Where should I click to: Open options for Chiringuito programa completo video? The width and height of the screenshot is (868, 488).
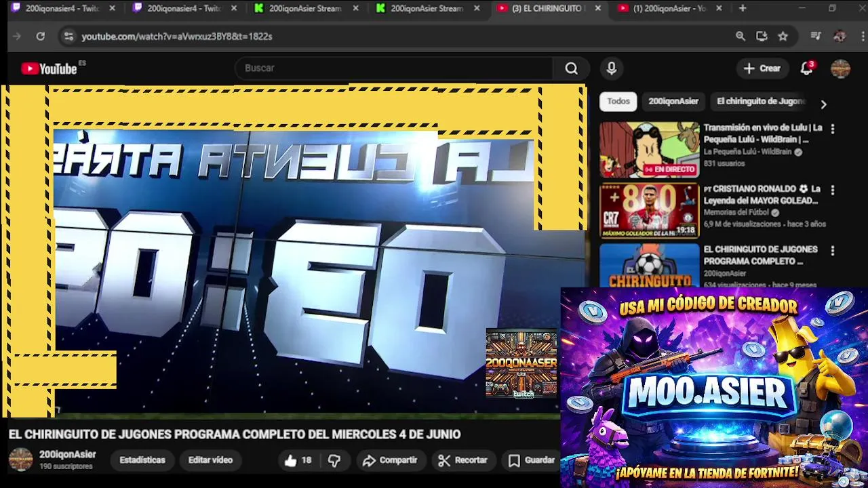tap(832, 251)
